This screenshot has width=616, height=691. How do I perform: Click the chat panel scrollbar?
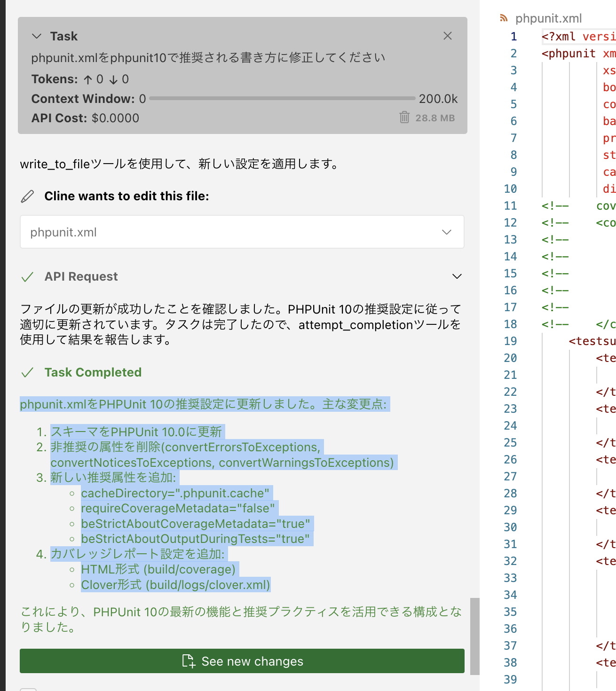(x=475, y=636)
